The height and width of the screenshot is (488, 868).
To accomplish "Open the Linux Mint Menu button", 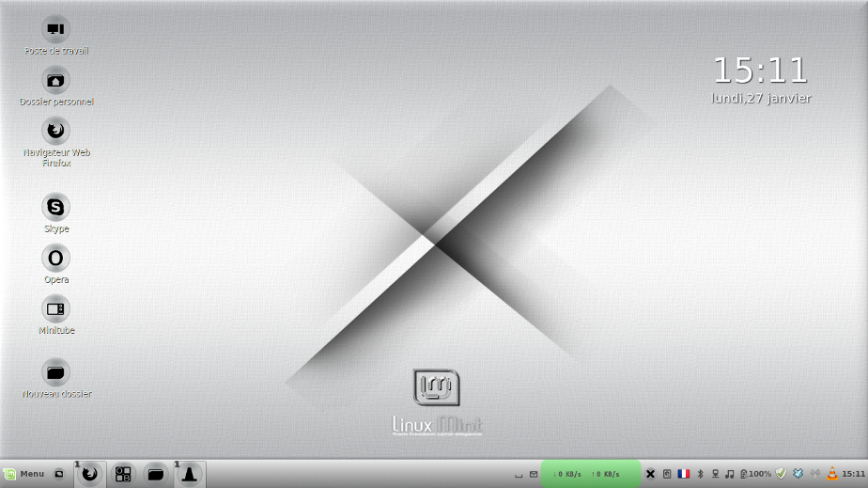I will point(23,474).
